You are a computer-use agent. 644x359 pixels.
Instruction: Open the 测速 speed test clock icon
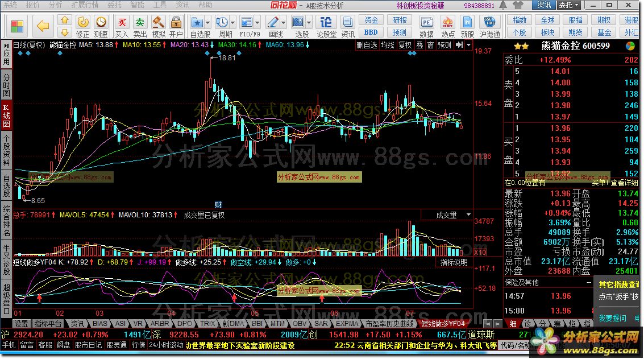pyautogui.click(x=101, y=26)
